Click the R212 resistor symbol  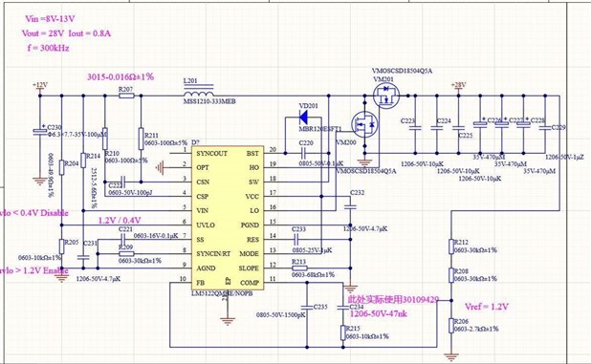tap(451, 246)
